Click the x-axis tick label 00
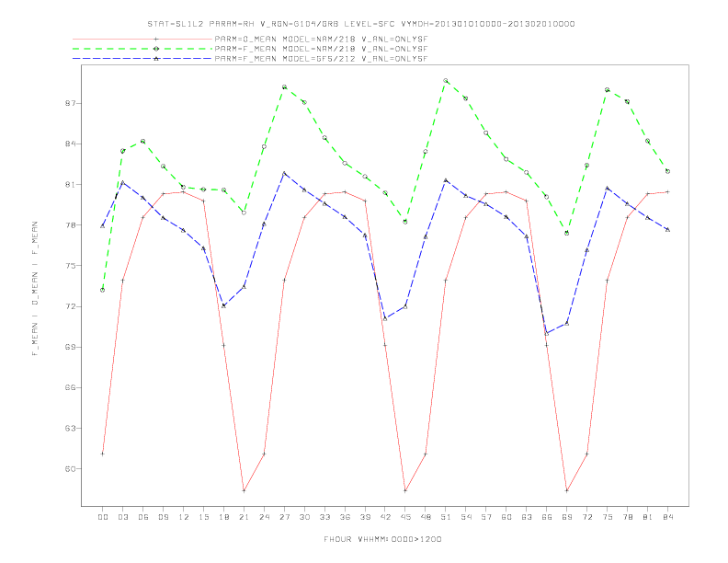 click(x=103, y=517)
